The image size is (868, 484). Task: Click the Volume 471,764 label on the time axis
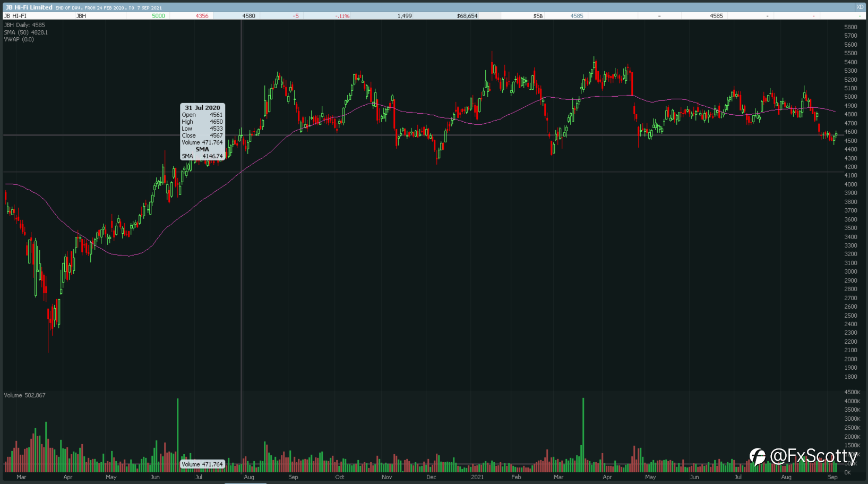(x=202, y=464)
